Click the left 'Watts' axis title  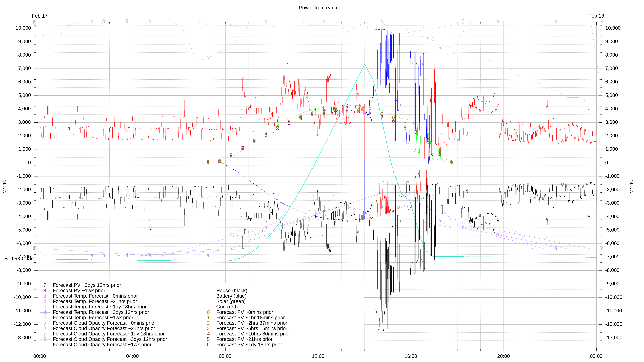(x=5, y=186)
